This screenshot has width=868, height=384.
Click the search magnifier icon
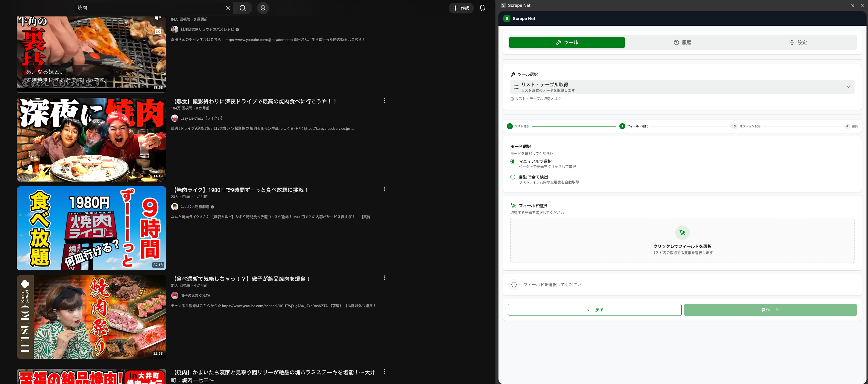click(242, 8)
